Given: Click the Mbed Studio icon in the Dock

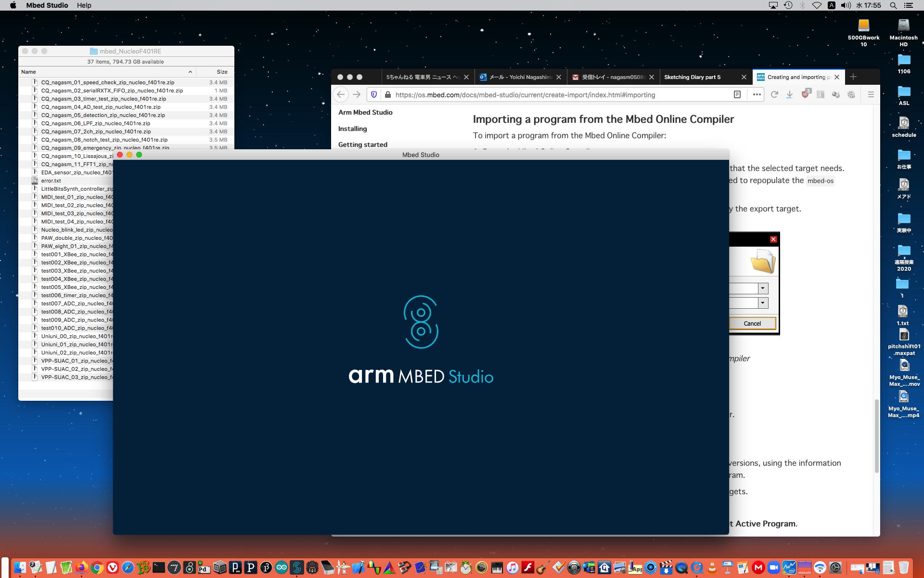Looking at the screenshot, I should [x=297, y=567].
